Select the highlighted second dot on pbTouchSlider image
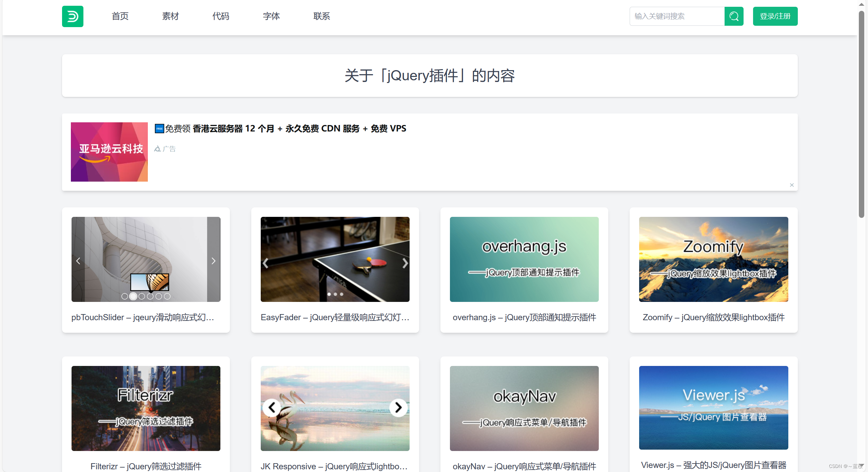 pos(133,296)
